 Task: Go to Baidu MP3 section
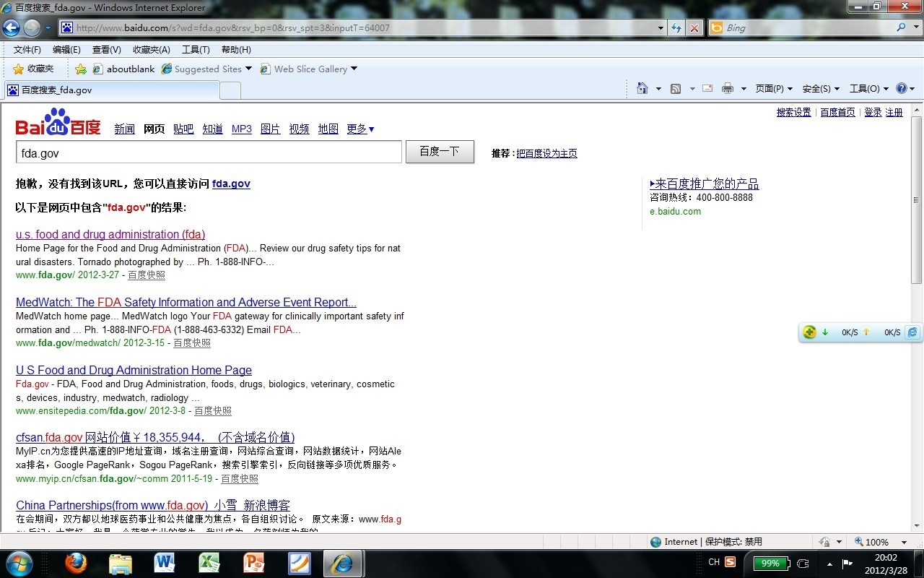[x=242, y=129]
